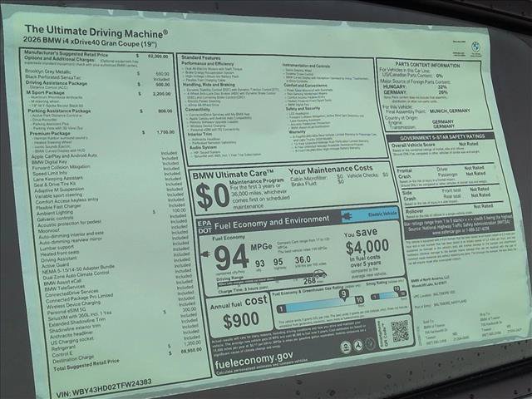Image resolution: width=532 pixels, height=399 pixels.
Task: Click the large $0 maintenance amount
Action: 213,196
